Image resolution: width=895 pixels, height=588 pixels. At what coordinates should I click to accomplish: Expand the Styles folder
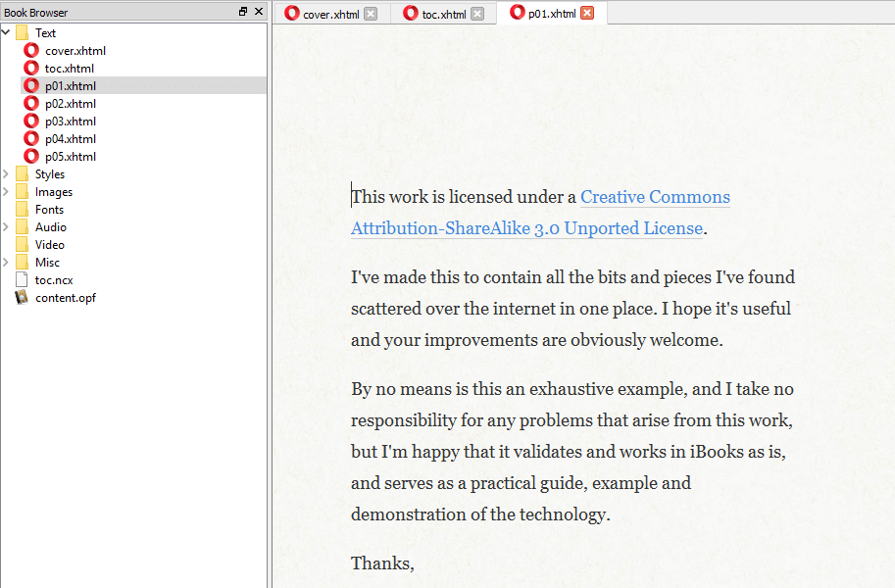(8, 173)
